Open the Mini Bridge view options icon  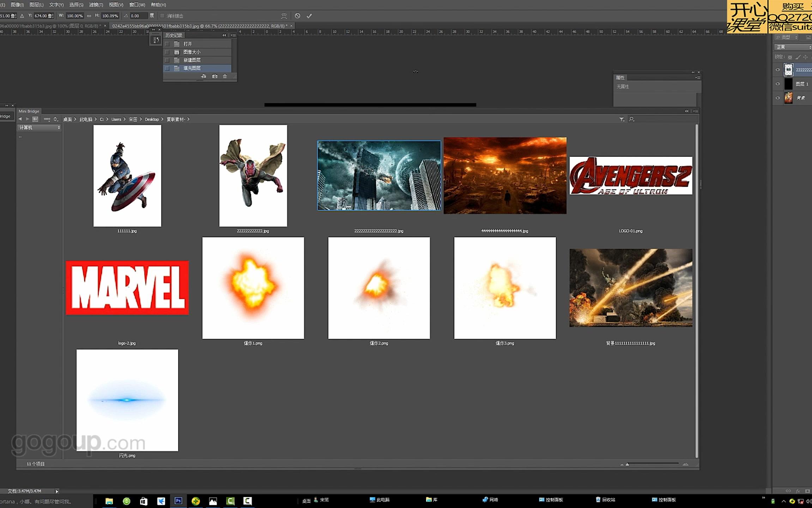tap(47, 119)
